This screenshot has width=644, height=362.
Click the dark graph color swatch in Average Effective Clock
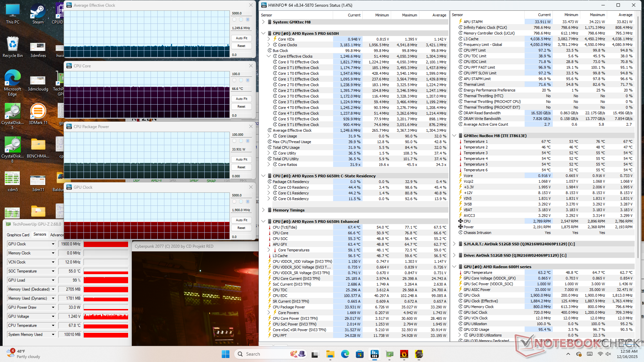(248, 19)
